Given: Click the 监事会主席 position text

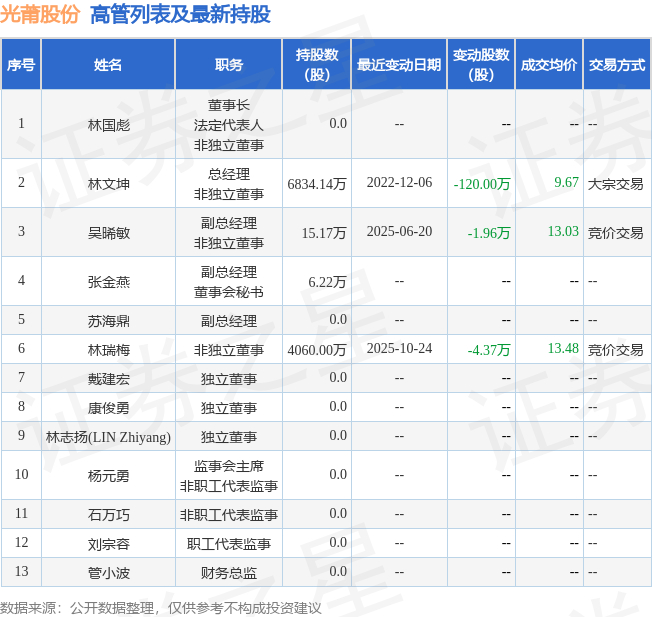Looking at the screenshot, I should (229, 466).
